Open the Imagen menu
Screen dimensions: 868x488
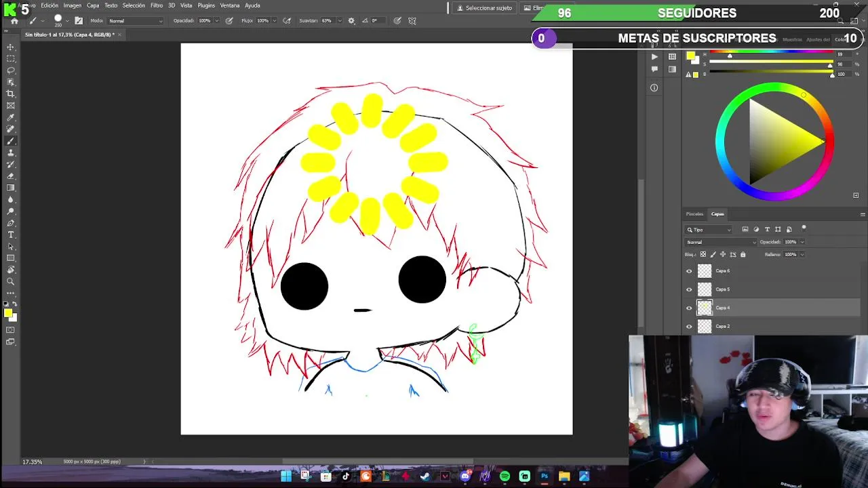73,5
